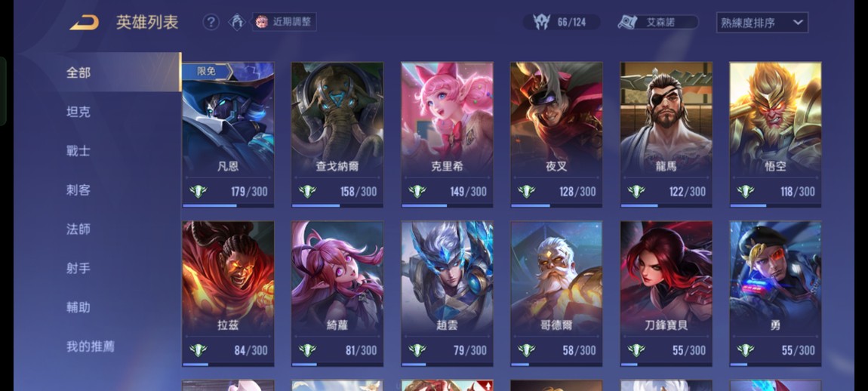Click the diamond hero icon beside help
The height and width of the screenshot is (391, 868).
coord(238,22)
